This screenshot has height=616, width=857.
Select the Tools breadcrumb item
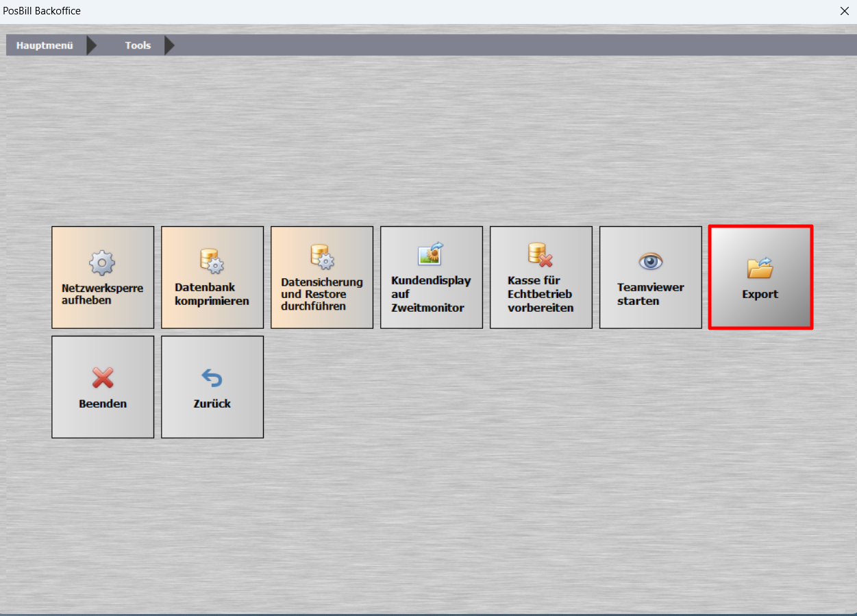click(138, 46)
